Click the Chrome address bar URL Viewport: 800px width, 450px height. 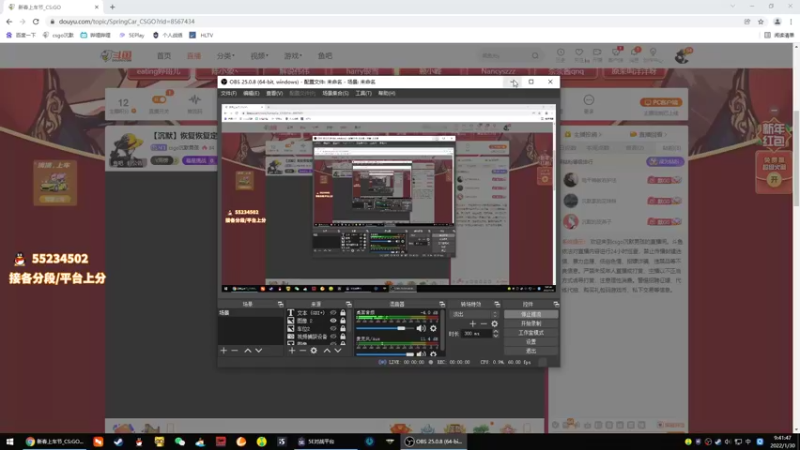(127, 21)
